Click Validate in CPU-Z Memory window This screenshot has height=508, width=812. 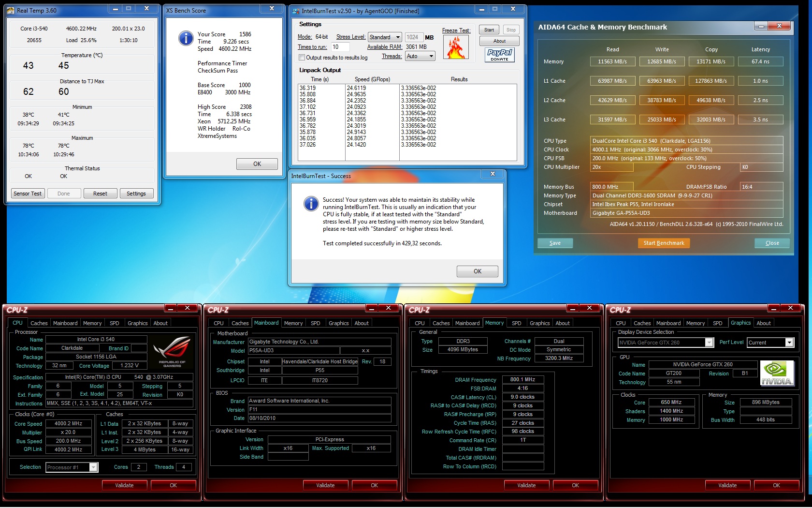(x=526, y=485)
